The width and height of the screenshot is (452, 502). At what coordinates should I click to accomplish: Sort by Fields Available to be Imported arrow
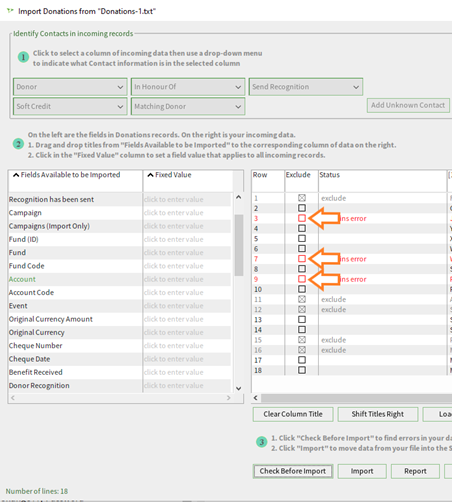(x=16, y=175)
